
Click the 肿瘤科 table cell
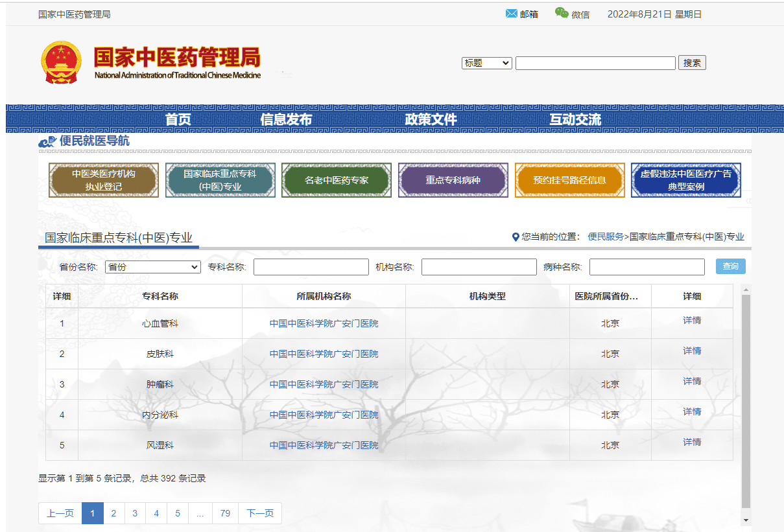pyautogui.click(x=160, y=384)
